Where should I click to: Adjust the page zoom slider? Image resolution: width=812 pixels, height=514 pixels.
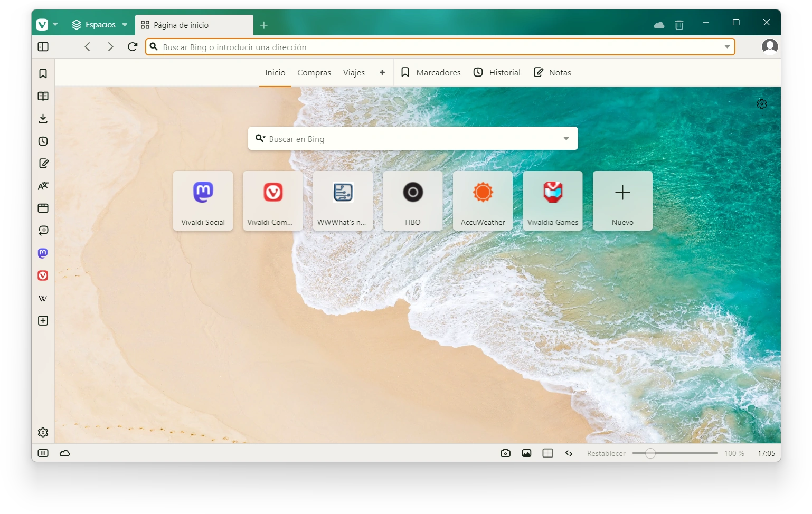(x=675, y=453)
